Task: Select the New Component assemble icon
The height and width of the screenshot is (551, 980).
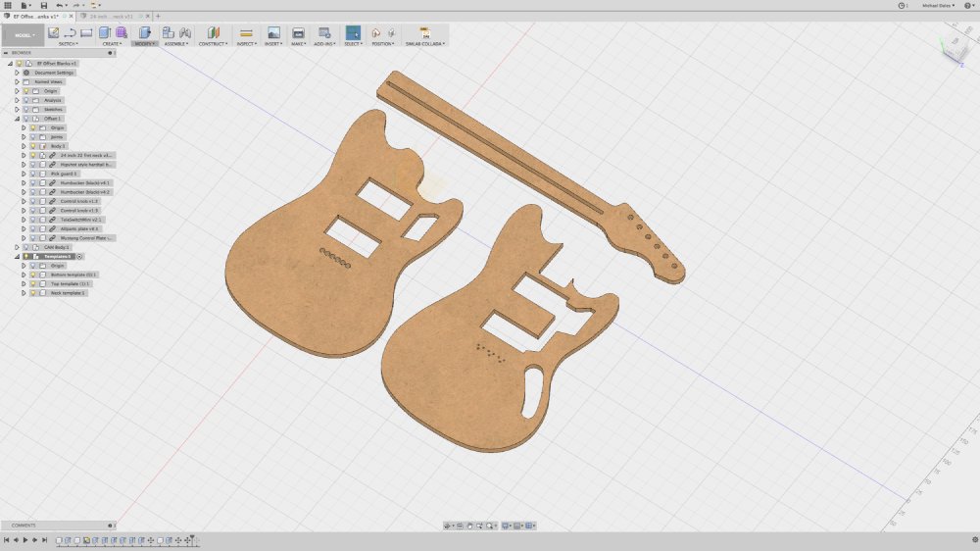Action: coord(169,32)
